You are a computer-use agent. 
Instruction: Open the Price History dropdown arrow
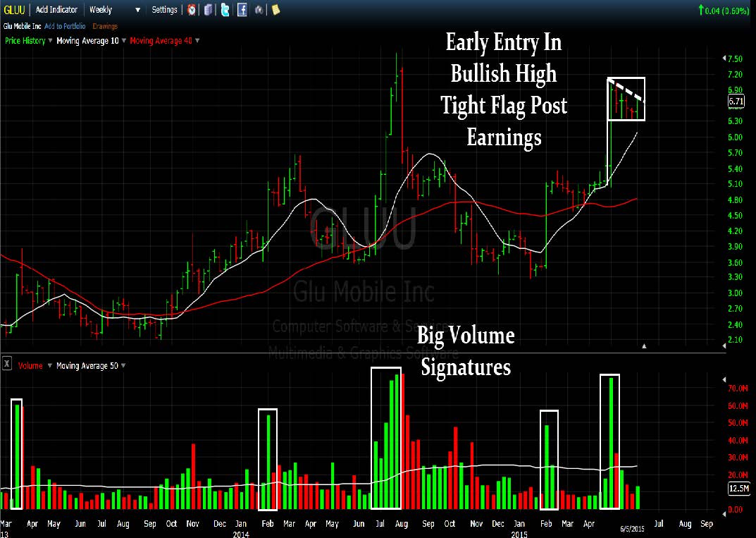[50, 40]
